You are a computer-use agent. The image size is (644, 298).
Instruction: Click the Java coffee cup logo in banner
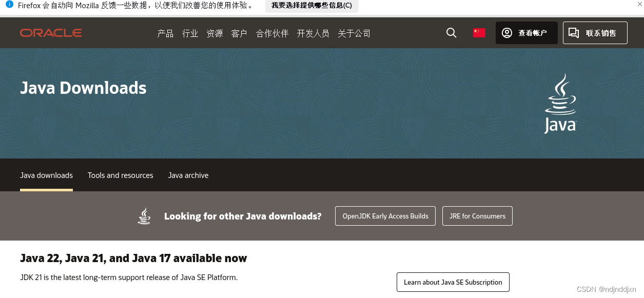coord(560,104)
